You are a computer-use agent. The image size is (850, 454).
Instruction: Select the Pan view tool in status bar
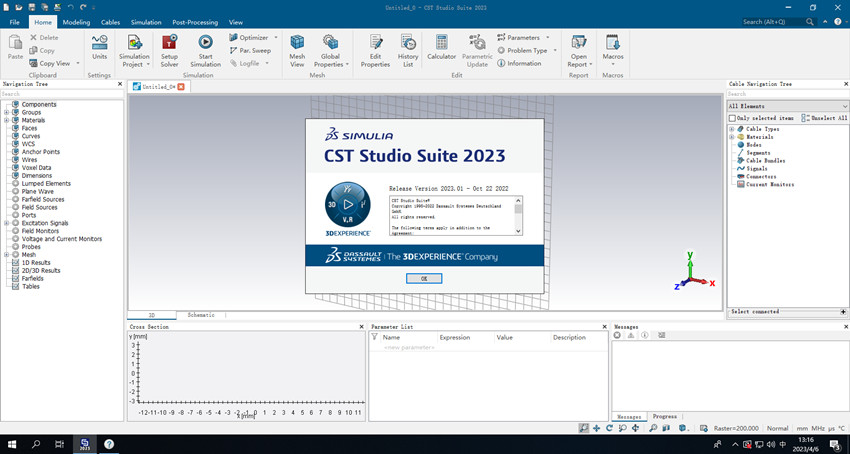596,428
